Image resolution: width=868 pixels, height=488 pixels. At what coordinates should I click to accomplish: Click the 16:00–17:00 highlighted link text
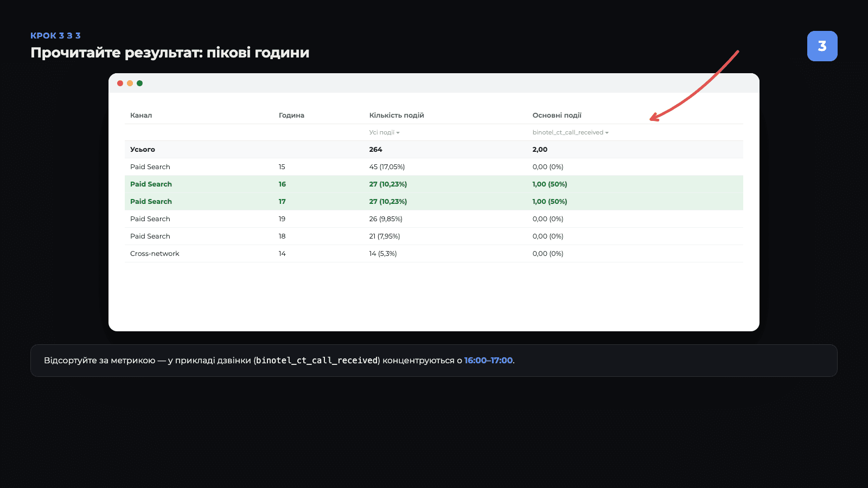pyautogui.click(x=488, y=361)
